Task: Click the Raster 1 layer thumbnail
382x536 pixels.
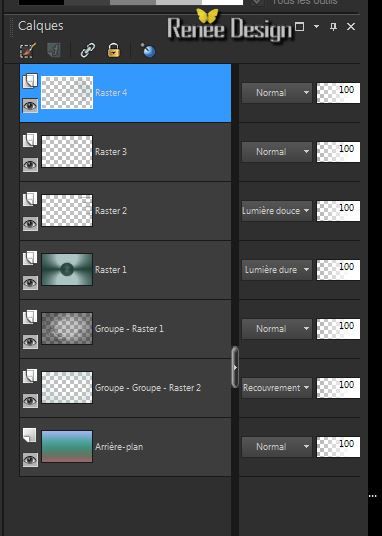Action: tap(67, 269)
